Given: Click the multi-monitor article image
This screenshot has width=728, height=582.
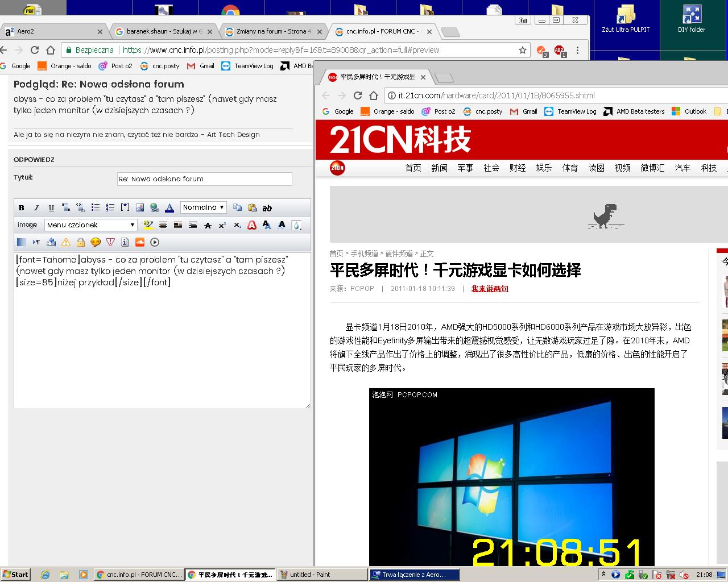Looking at the screenshot, I should [x=512, y=477].
